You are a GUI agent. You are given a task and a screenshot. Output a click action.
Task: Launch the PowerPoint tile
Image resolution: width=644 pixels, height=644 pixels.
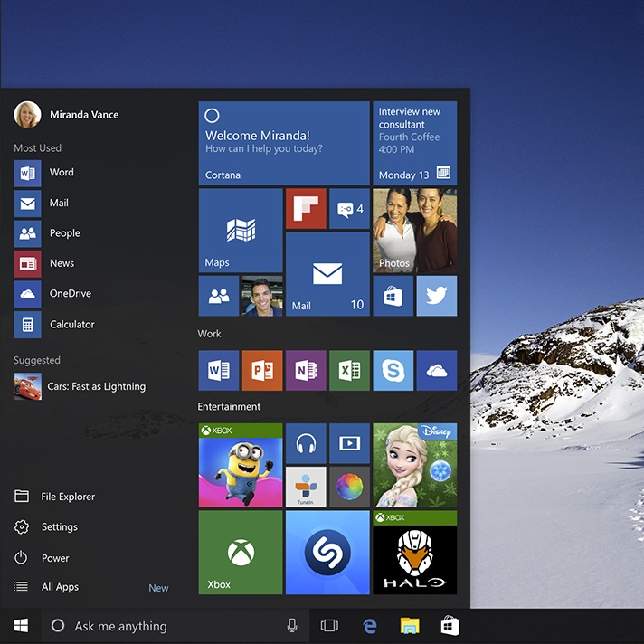pos(262,371)
